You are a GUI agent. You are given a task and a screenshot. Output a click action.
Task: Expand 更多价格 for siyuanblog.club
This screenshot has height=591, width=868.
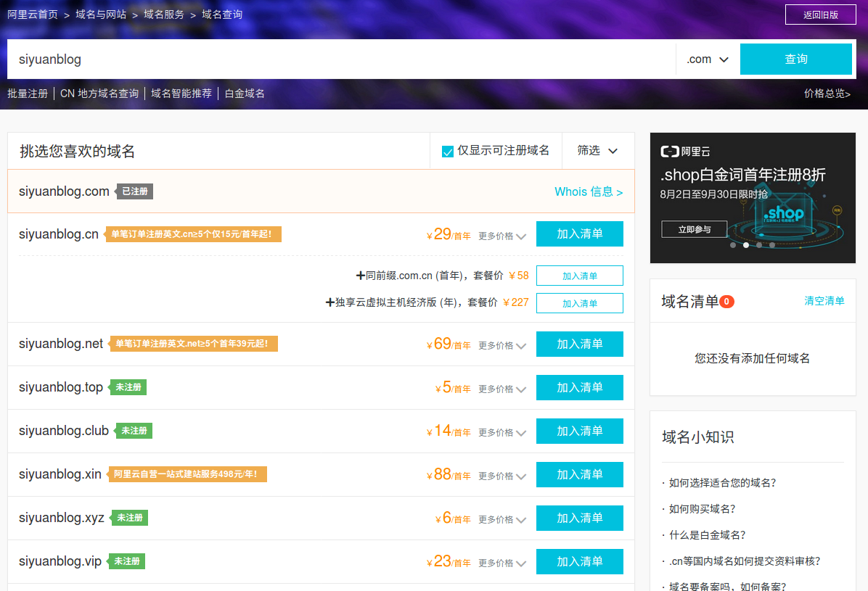tap(502, 433)
